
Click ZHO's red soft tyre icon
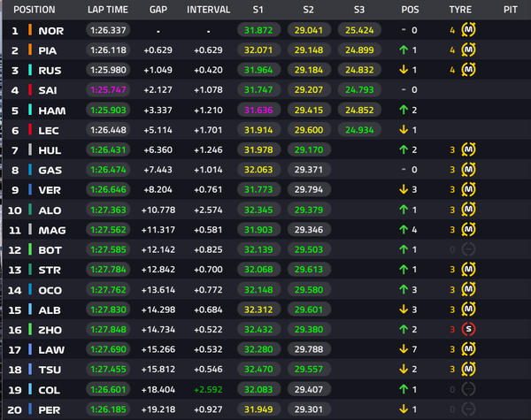[x=468, y=329]
